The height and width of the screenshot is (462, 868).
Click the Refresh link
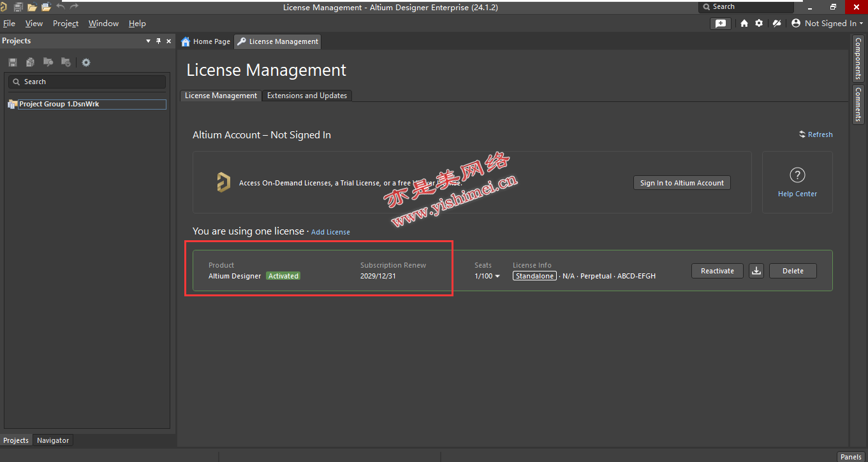816,134
